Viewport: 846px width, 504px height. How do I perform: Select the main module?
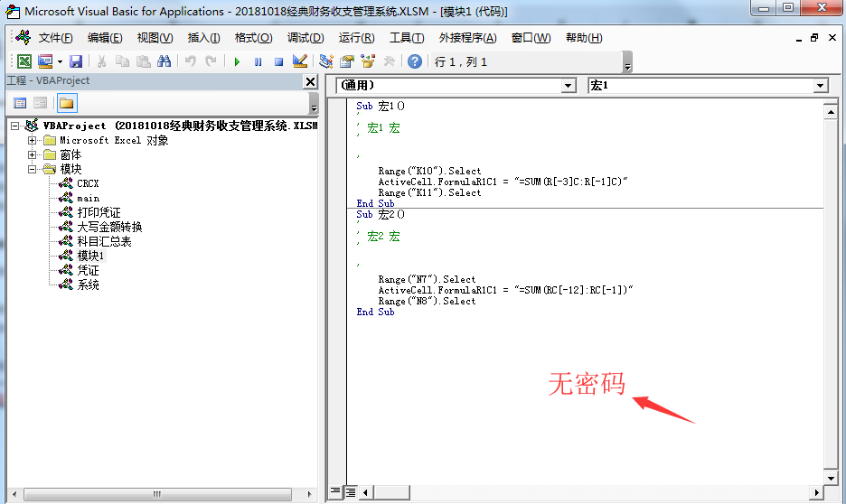(88, 198)
